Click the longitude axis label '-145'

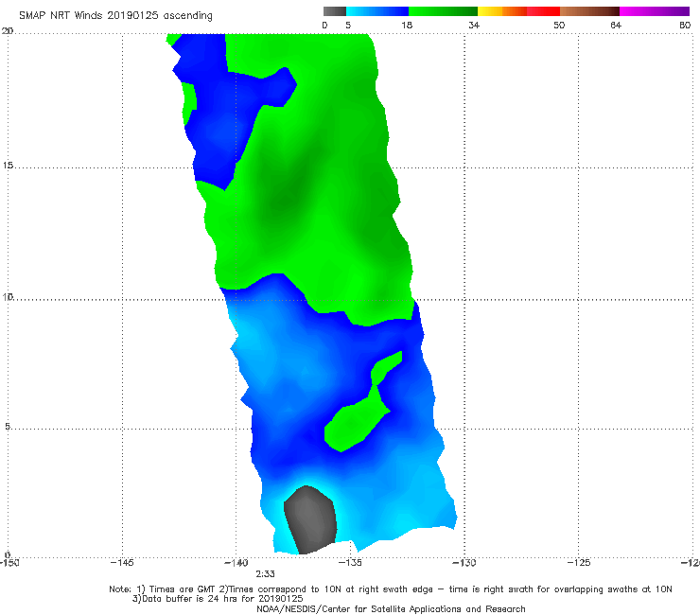pos(122,562)
